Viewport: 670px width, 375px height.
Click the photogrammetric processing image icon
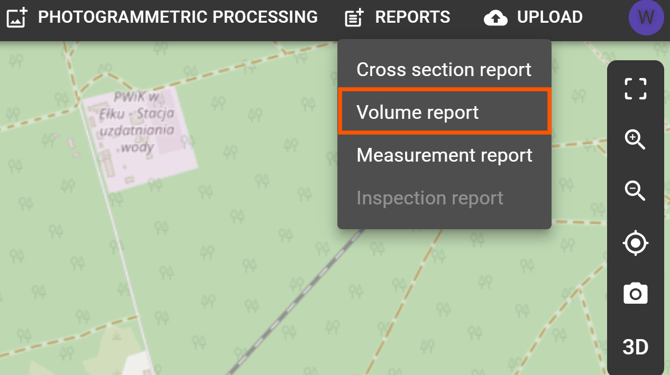pos(17,18)
